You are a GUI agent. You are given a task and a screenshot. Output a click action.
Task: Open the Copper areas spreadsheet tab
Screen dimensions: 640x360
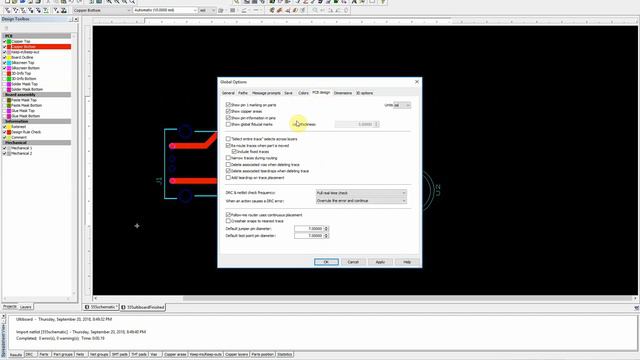[176, 354]
